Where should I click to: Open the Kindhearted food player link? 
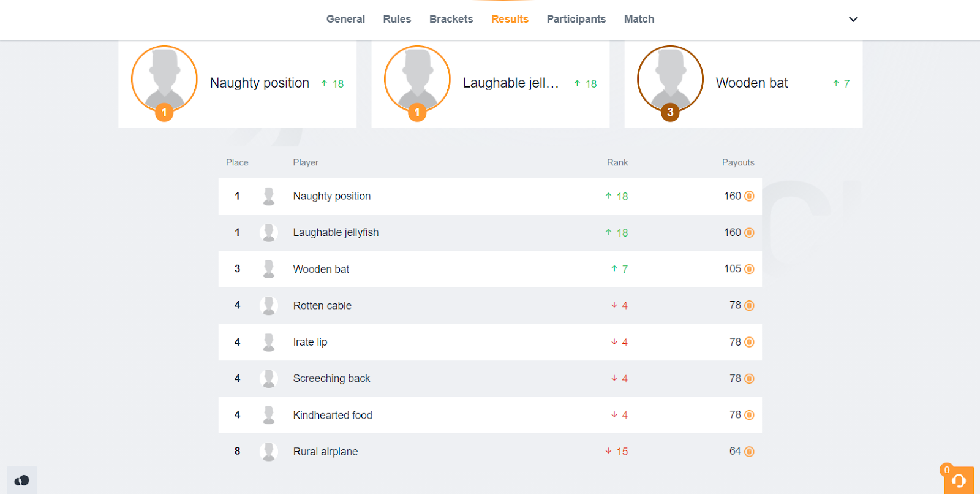click(x=333, y=415)
